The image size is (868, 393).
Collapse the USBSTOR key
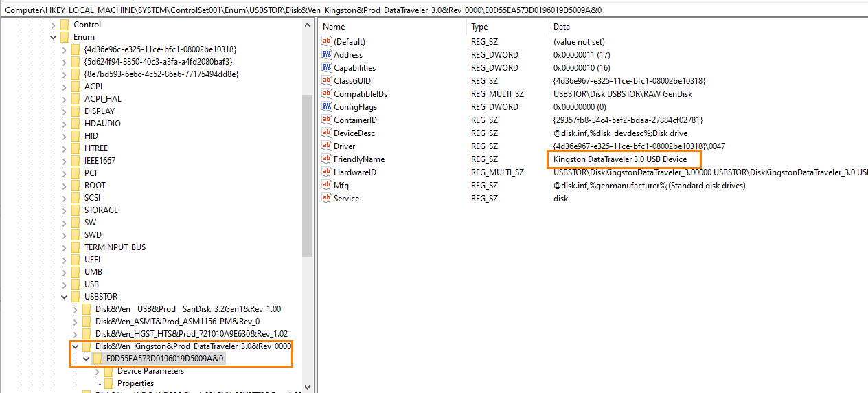[x=65, y=297]
